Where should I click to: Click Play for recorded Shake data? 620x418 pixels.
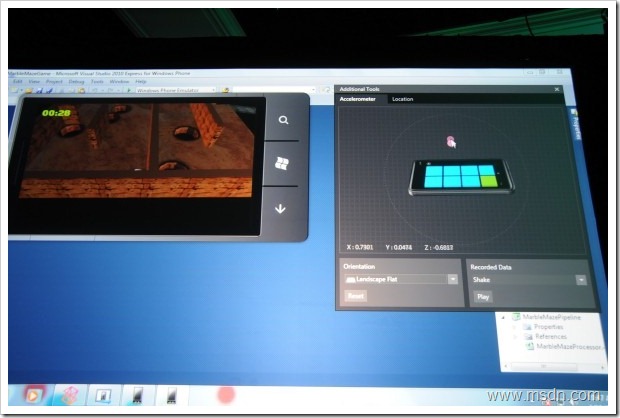tap(483, 297)
